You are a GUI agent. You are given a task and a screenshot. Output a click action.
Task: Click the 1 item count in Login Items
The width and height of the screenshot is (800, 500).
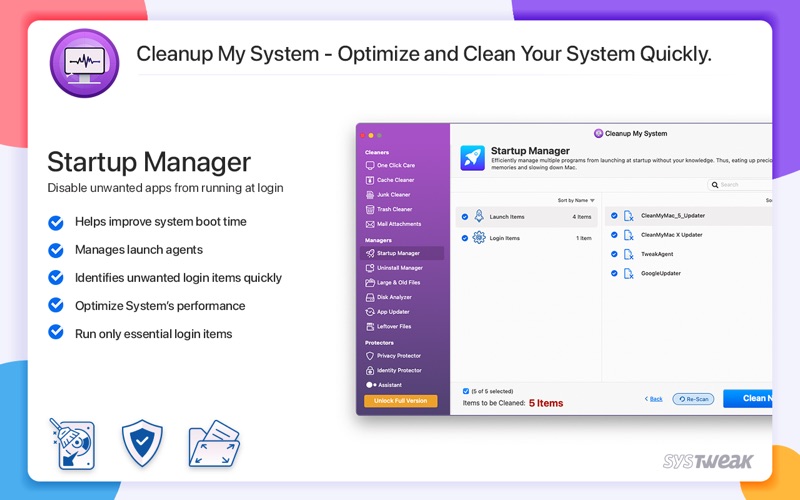click(584, 238)
